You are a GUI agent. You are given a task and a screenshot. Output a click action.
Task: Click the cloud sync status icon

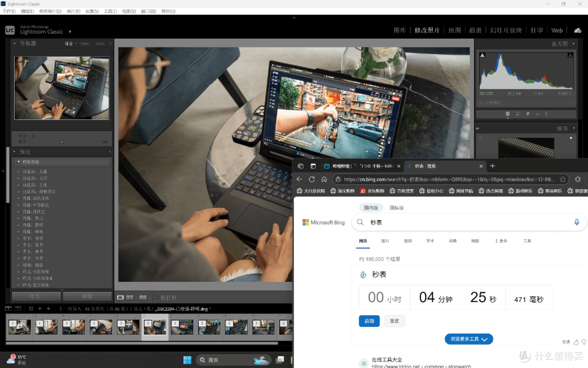tap(578, 31)
